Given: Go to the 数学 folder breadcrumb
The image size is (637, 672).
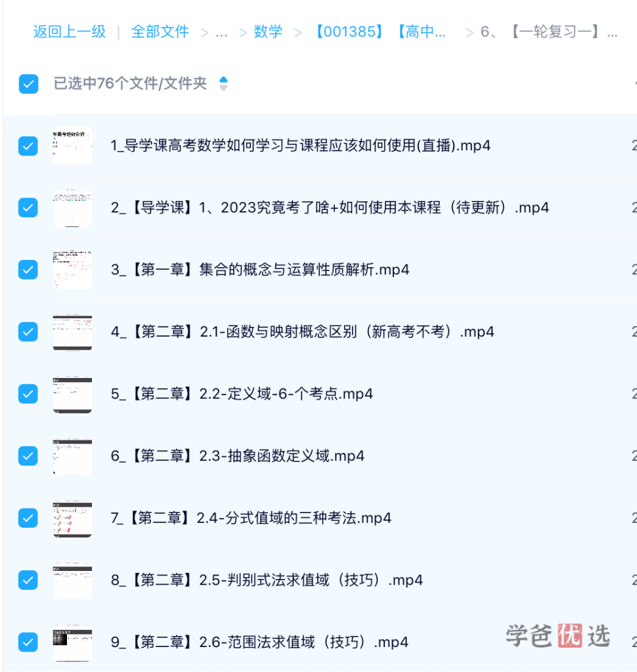Looking at the screenshot, I should 268,31.
